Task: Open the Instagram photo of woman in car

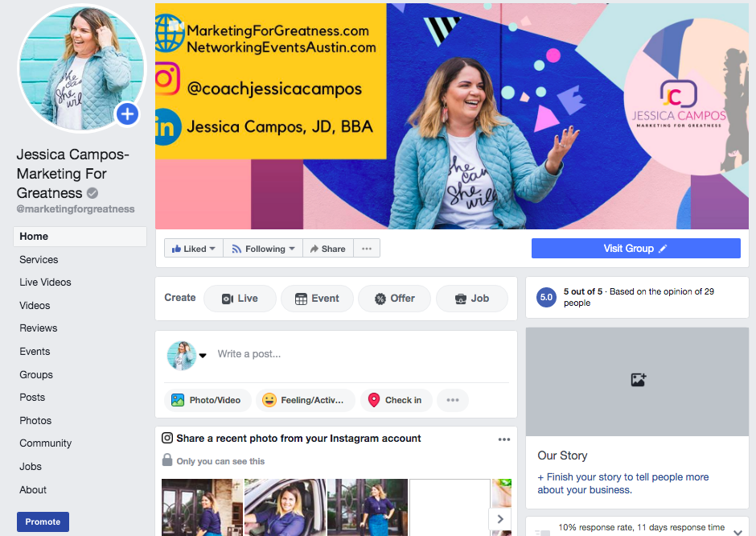Action: pos(285,507)
